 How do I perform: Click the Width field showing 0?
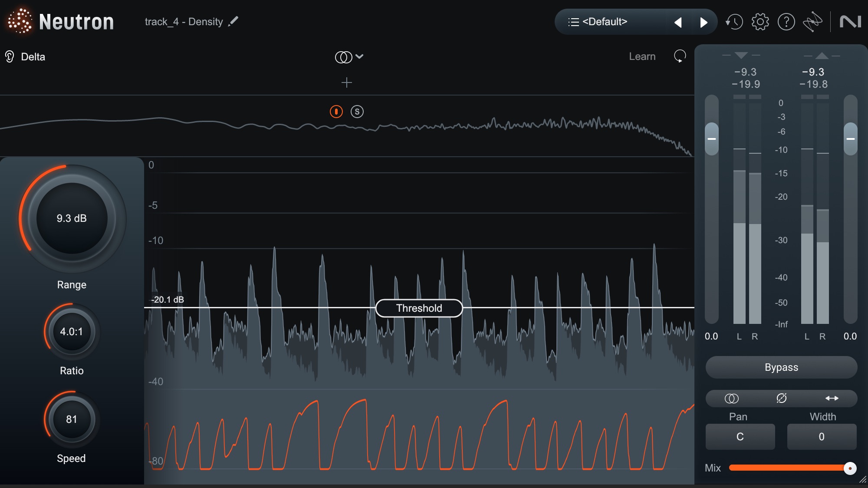pos(822,437)
